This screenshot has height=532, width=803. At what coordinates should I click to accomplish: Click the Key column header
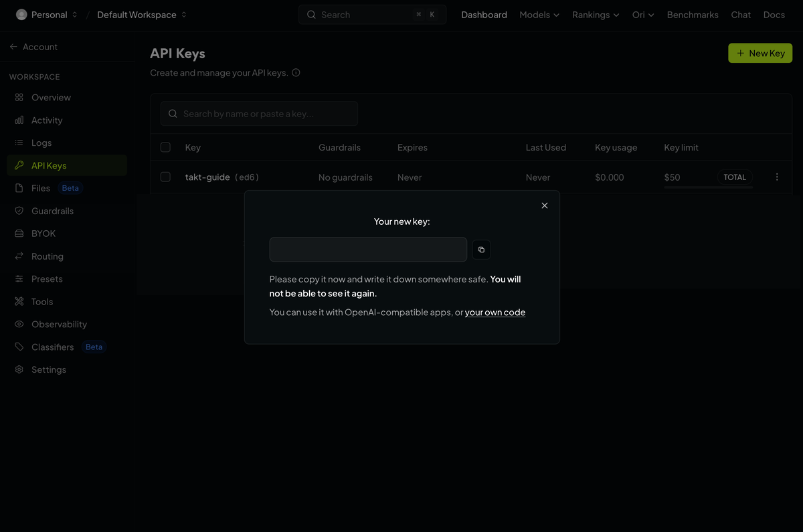pos(193,147)
